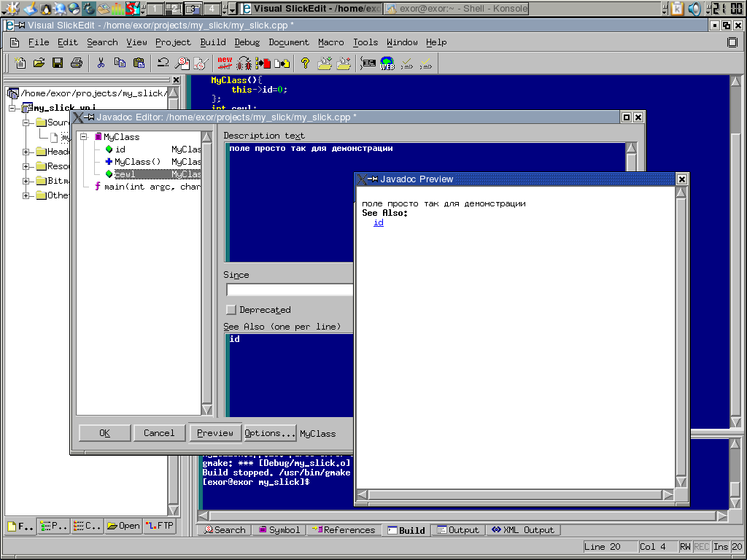This screenshot has height=560, width=747.
Task: Expand the Other Files folder
Action: pyautogui.click(x=26, y=195)
